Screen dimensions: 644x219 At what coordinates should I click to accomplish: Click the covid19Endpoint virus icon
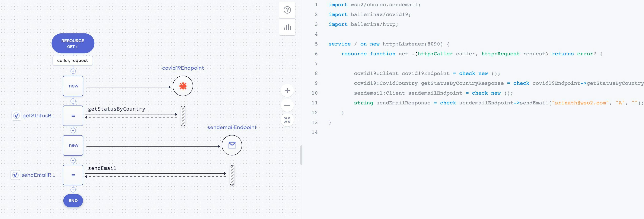(183, 86)
